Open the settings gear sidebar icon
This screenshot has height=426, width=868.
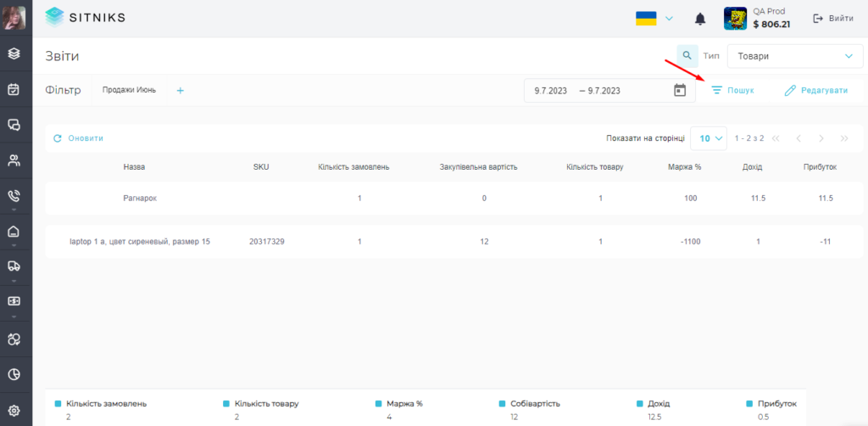click(14, 411)
